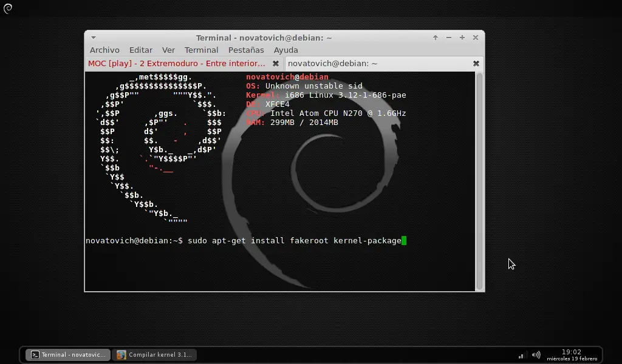The image size is (622, 364).
Task: Open the Debian swirl applications menu
Action: 7,8
